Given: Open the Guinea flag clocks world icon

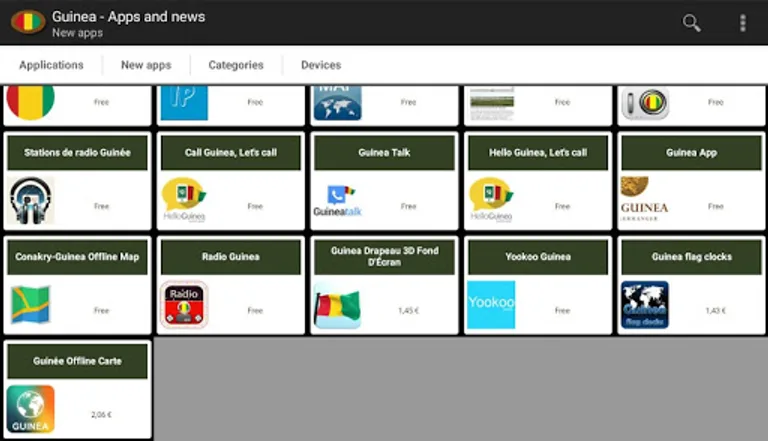Looking at the screenshot, I should coord(645,304).
